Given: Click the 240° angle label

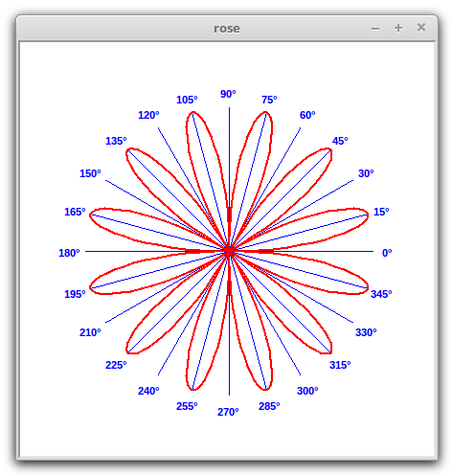Looking at the screenshot, I should click(148, 391).
